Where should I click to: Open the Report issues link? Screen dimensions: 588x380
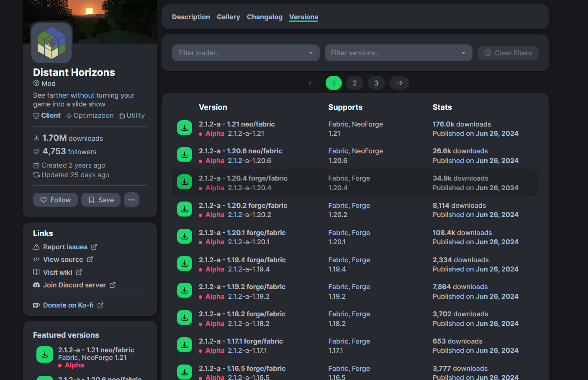point(65,247)
